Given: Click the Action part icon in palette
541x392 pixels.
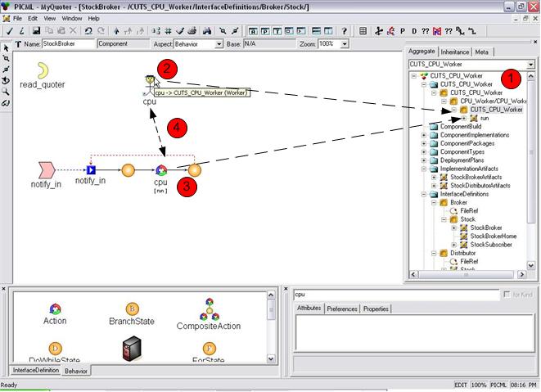Looking at the screenshot, I should click(55, 308).
